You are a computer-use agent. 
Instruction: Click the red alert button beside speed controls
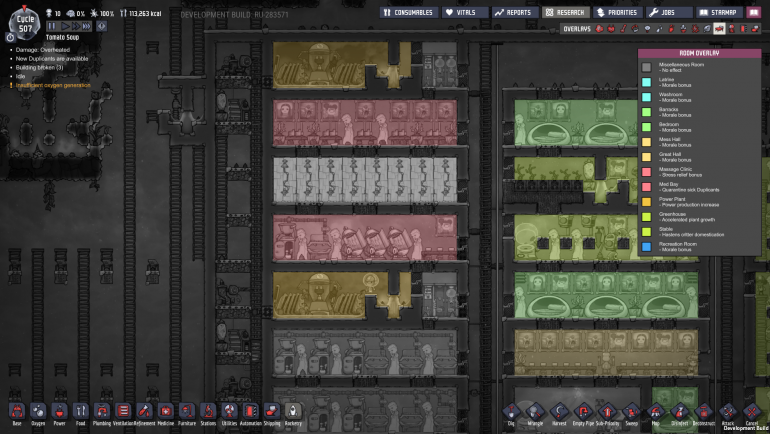(x=102, y=26)
